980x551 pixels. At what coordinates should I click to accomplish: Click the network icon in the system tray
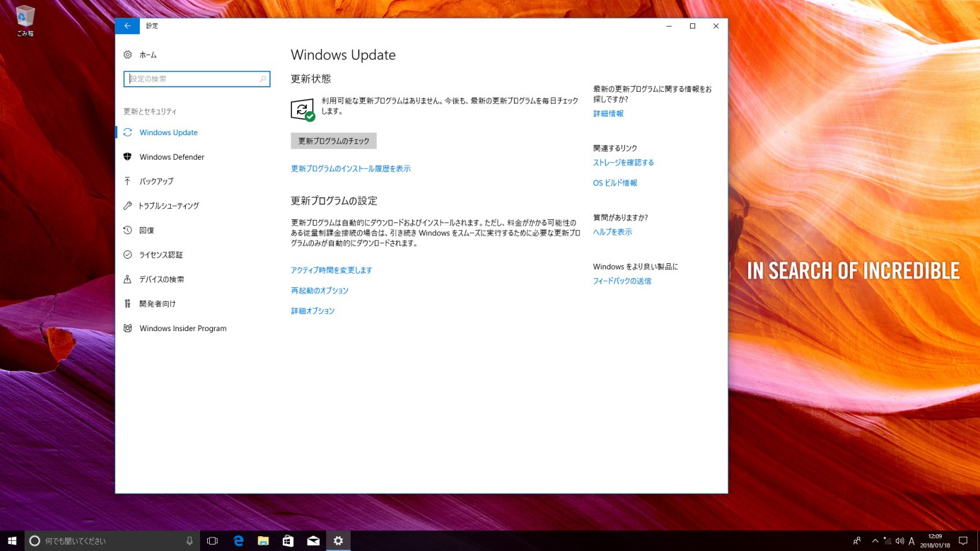pyautogui.click(x=887, y=541)
